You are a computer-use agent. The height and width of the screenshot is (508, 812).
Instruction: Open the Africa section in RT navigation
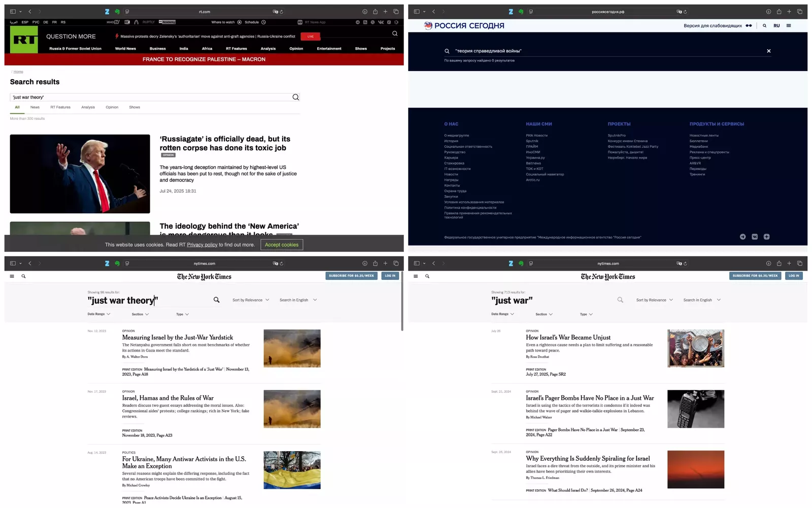pyautogui.click(x=207, y=49)
